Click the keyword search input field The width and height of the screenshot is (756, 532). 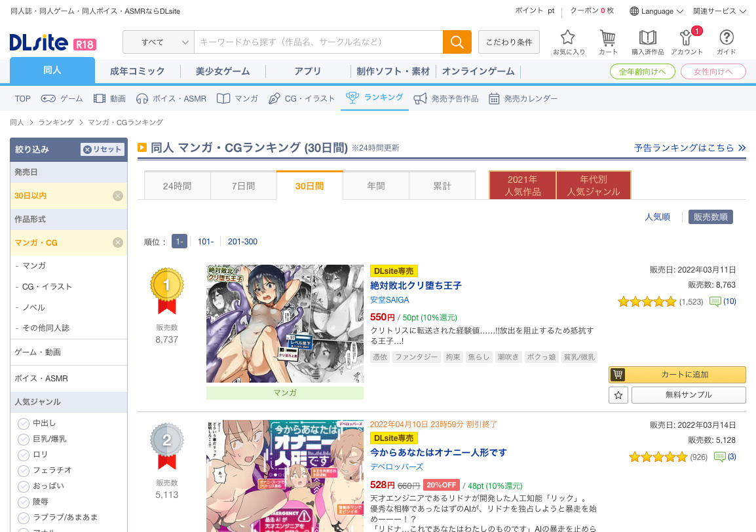tap(318, 42)
